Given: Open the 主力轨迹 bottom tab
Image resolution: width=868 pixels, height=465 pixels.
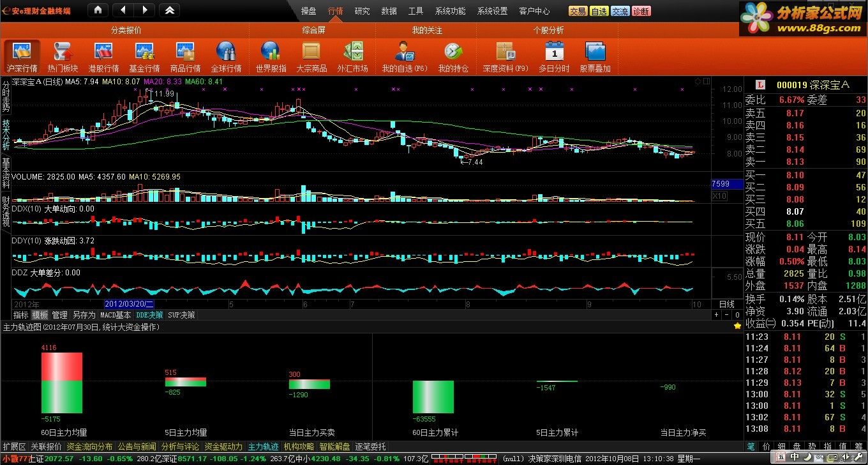Looking at the screenshot, I should click(x=264, y=446).
